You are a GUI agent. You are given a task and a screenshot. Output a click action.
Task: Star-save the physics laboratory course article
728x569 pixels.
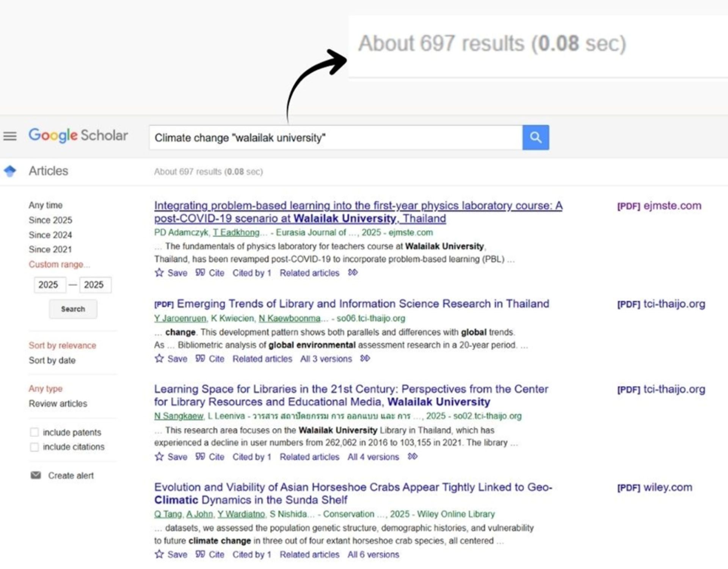pyautogui.click(x=159, y=273)
